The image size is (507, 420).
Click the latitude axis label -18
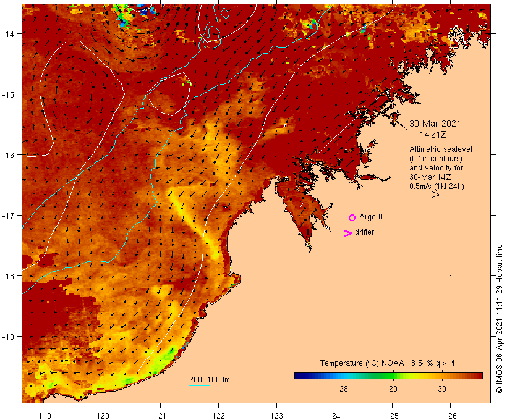point(7,276)
